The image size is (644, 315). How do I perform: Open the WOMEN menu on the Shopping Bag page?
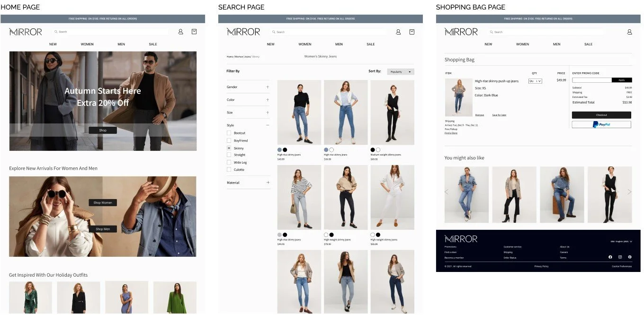click(523, 44)
